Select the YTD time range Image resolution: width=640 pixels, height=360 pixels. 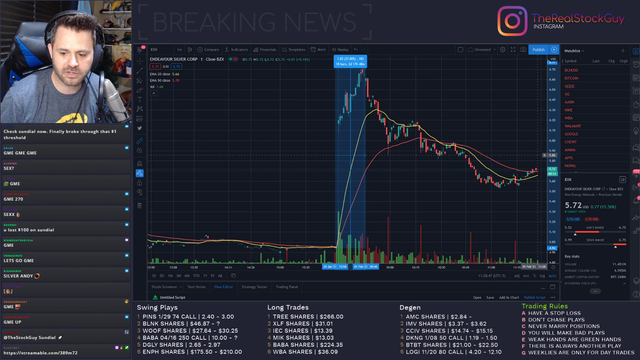coord(196,276)
